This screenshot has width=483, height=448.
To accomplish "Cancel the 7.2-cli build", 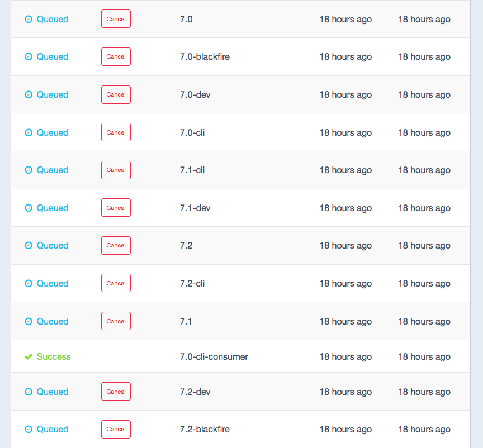I will [x=116, y=283].
